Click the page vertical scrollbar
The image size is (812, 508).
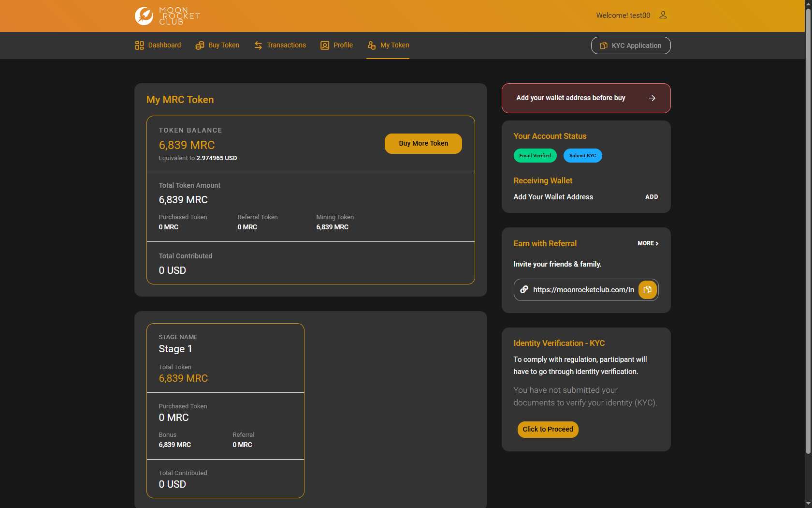click(808, 242)
